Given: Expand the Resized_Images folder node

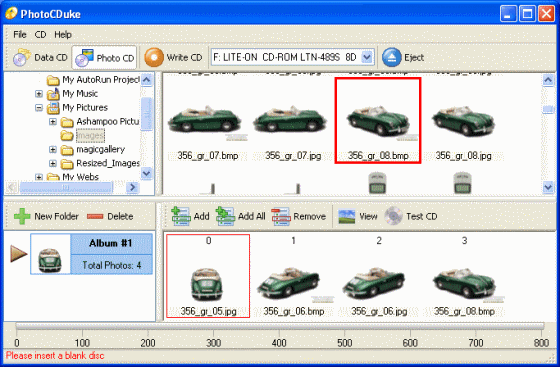Looking at the screenshot, I should click(x=53, y=164).
